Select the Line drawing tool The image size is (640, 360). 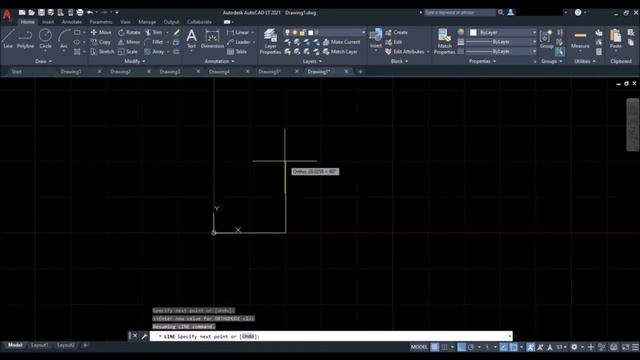[x=8, y=39]
